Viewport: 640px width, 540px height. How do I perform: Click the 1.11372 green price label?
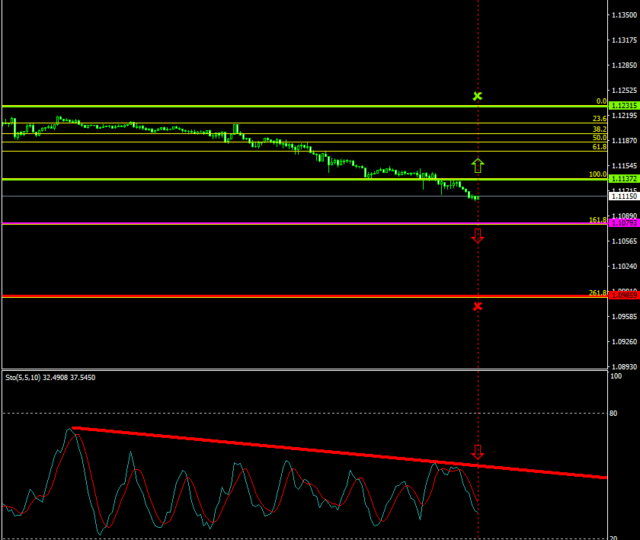pyautogui.click(x=625, y=179)
